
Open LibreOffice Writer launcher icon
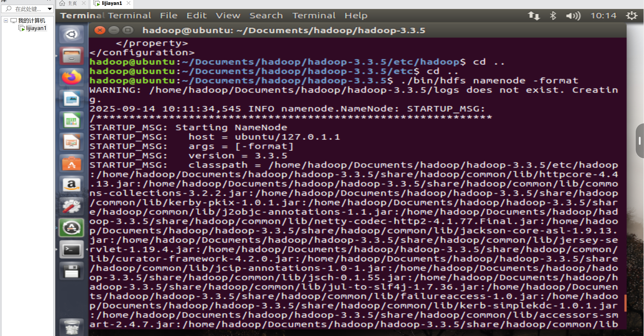[x=72, y=99]
